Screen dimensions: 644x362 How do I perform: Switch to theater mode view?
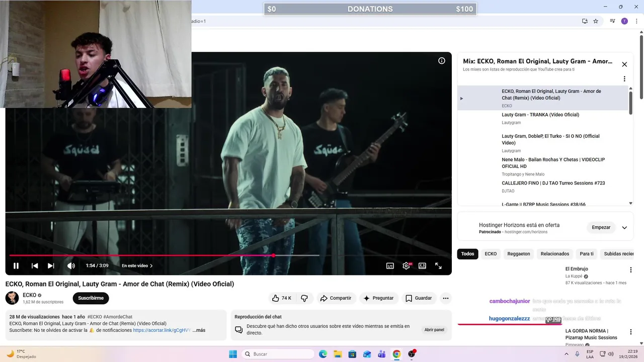(422, 265)
